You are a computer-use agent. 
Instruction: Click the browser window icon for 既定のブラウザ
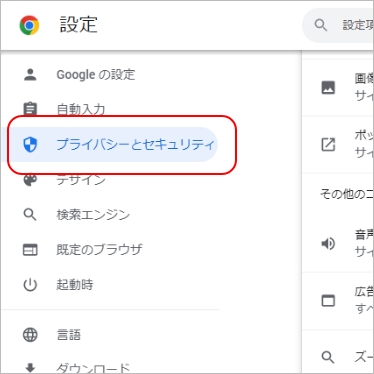30,250
